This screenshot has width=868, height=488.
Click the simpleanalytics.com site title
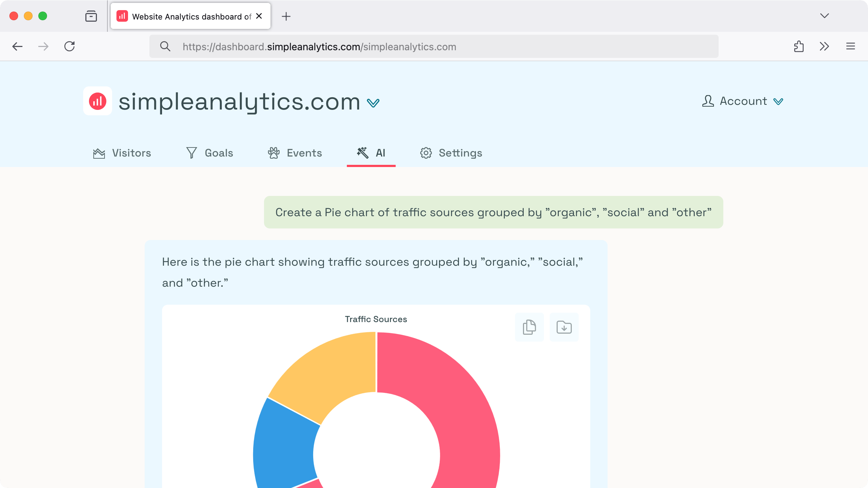click(x=239, y=102)
